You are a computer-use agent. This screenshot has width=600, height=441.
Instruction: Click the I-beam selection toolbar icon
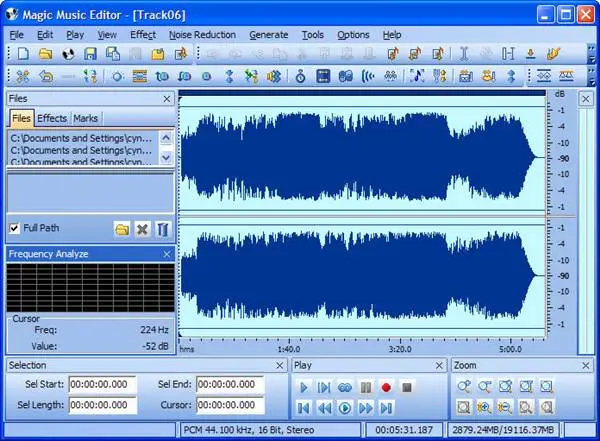point(464,54)
